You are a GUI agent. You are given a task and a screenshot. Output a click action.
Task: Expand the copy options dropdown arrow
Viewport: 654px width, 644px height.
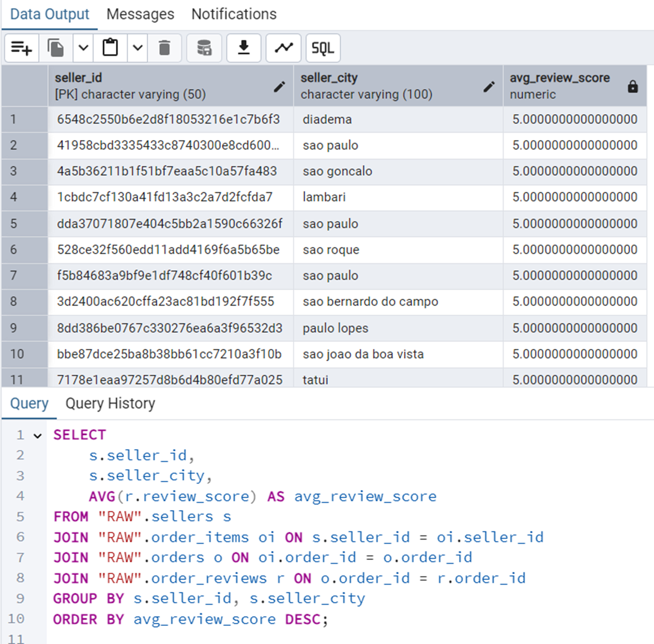tap(83, 48)
